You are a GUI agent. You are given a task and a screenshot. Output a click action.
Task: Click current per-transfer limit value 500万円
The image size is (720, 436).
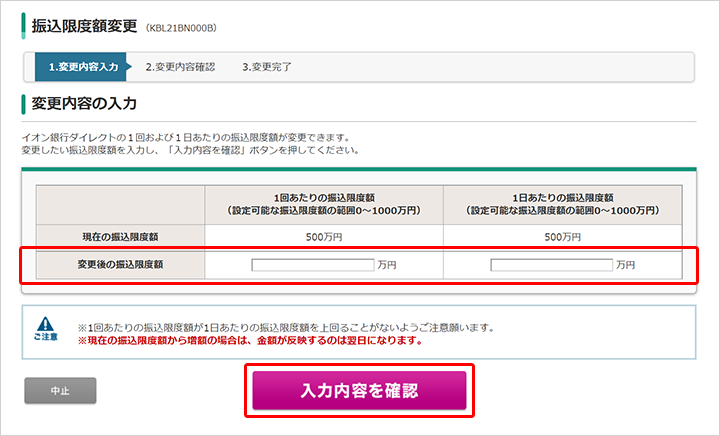[x=324, y=237]
